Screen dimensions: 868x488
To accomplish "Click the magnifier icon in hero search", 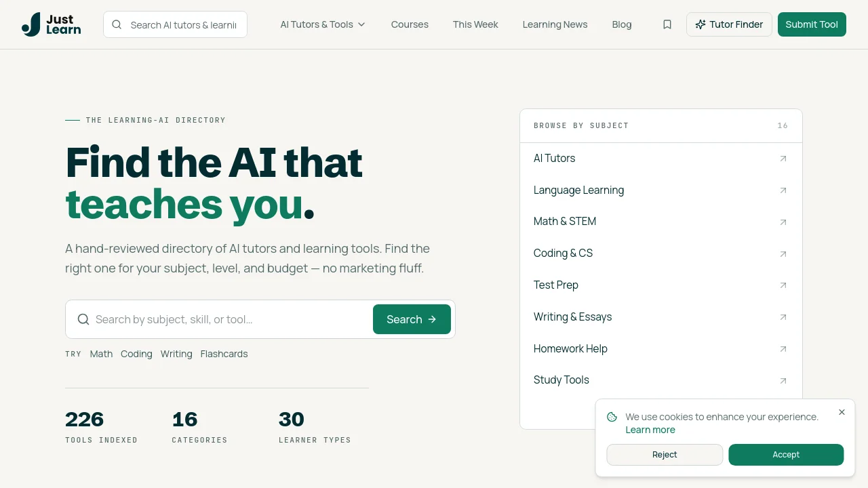I will click(x=83, y=319).
